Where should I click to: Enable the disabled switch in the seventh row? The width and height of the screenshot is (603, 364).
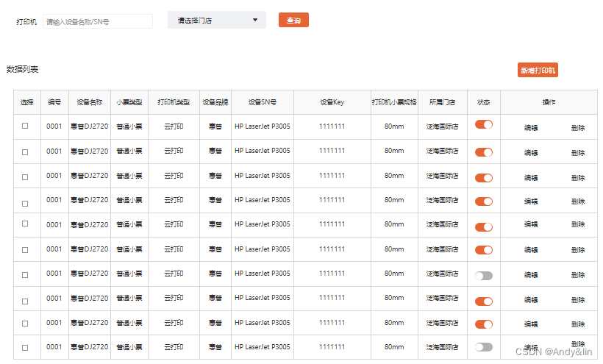484,276
